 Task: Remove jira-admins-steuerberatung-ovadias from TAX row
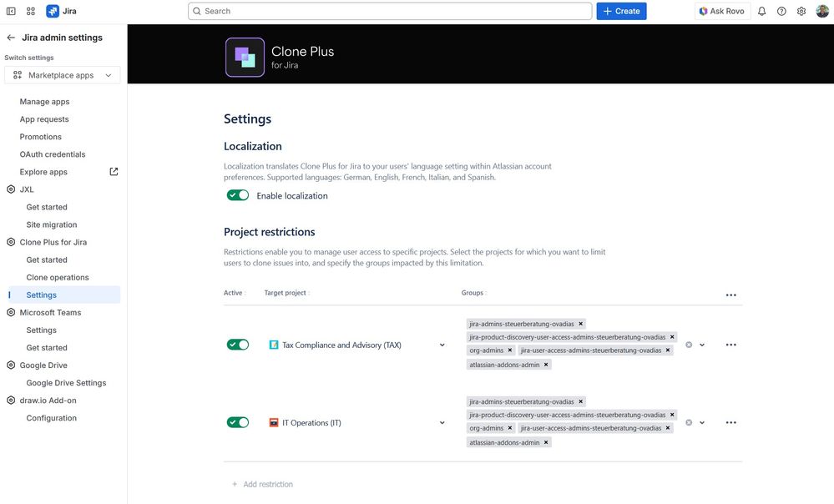tap(581, 324)
